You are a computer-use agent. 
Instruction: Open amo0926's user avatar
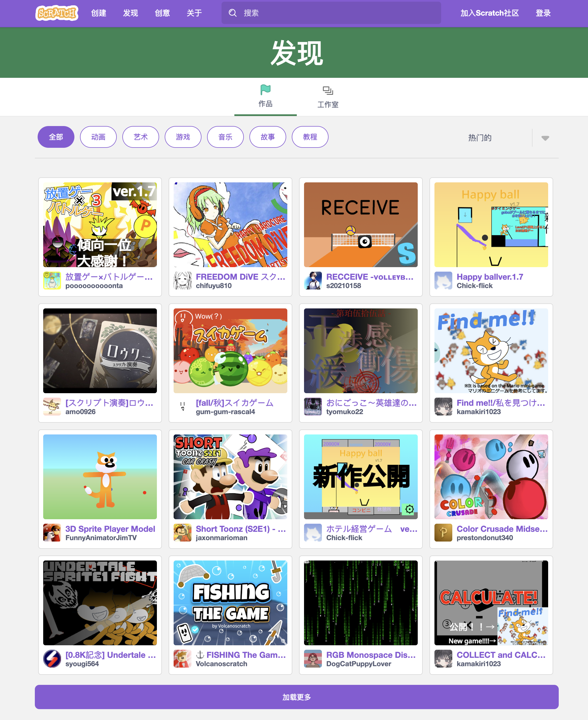coord(52,407)
